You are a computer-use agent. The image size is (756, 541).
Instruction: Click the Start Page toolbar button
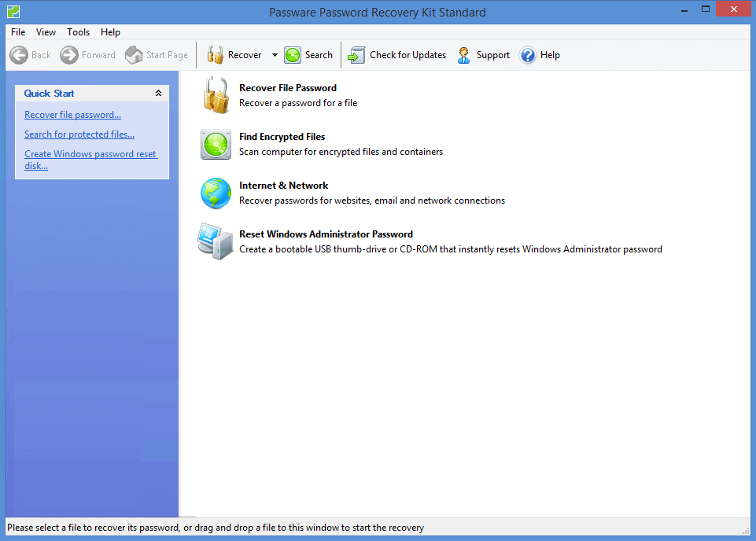coord(157,55)
